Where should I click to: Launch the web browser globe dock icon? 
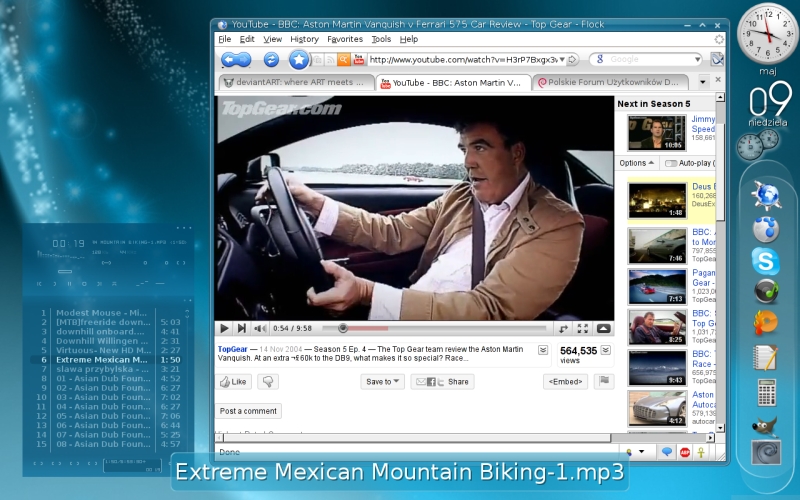tap(766, 195)
